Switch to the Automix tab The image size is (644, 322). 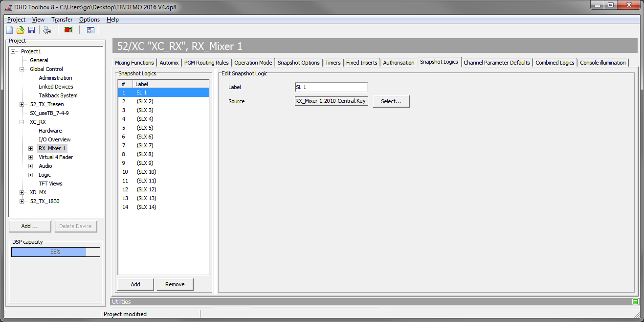click(169, 62)
